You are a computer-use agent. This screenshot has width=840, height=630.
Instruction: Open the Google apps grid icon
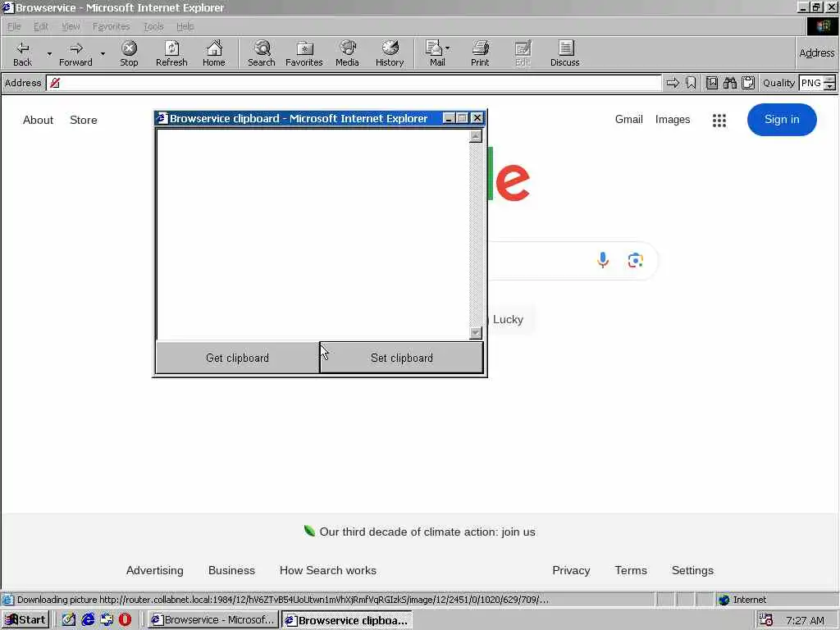point(719,120)
